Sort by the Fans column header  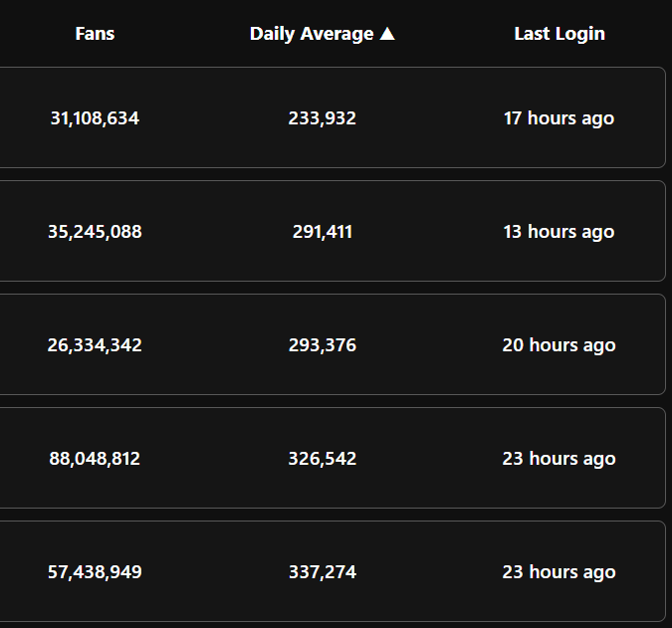(95, 34)
